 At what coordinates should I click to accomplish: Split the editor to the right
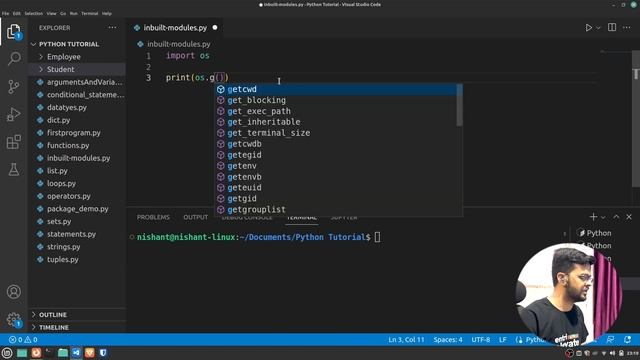[612, 27]
